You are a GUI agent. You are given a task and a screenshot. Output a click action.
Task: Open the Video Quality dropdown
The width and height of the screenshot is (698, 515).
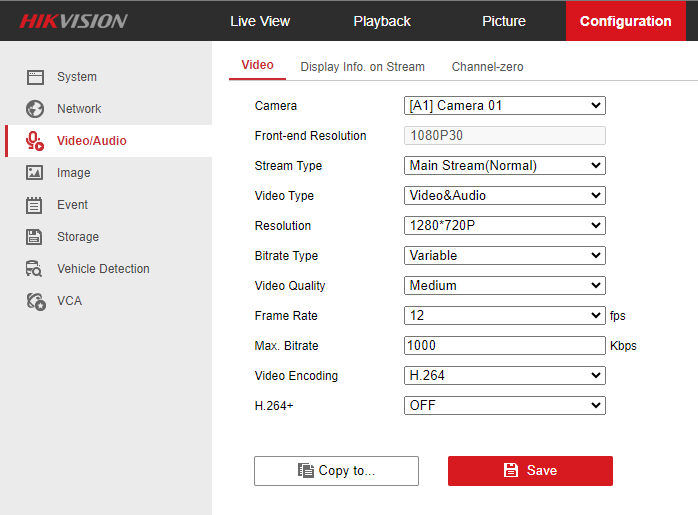[x=504, y=285]
